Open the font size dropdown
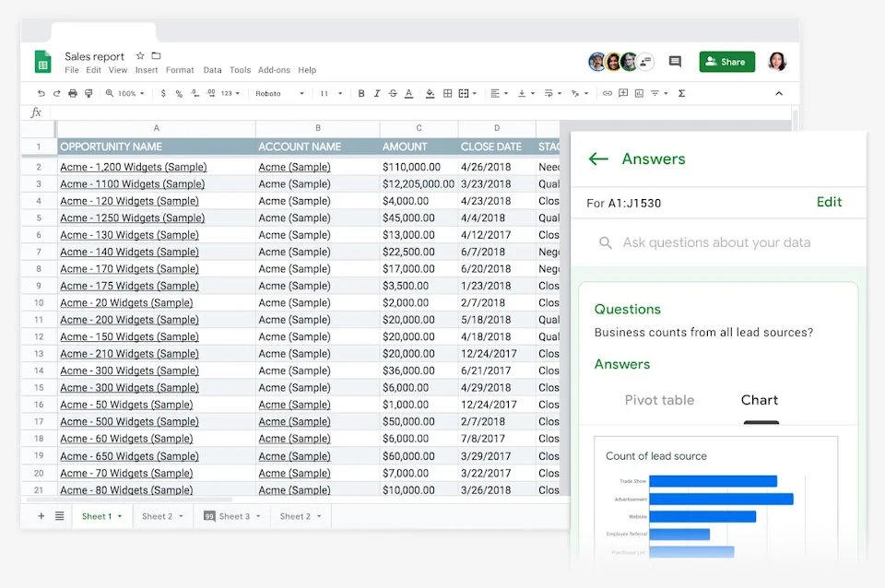 tap(327, 93)
